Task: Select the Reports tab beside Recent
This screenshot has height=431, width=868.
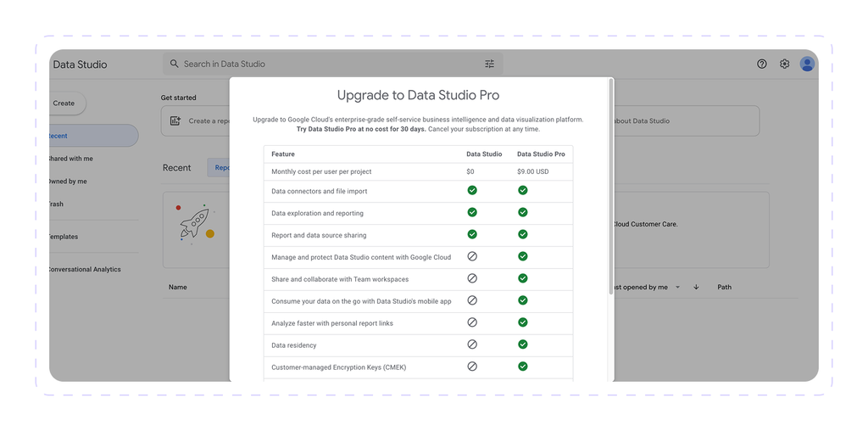Action: point(219,168)
